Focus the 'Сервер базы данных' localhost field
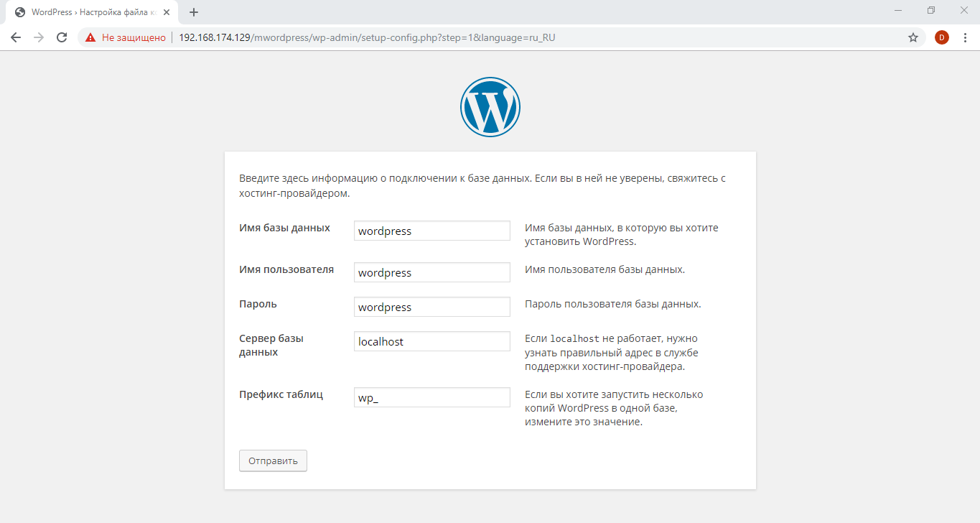 tap(432, 341)
